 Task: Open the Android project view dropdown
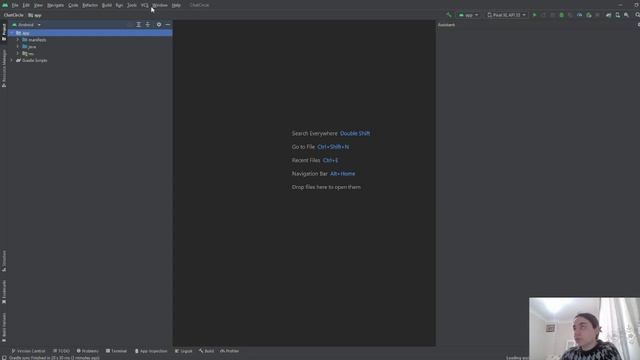(27, 24)
